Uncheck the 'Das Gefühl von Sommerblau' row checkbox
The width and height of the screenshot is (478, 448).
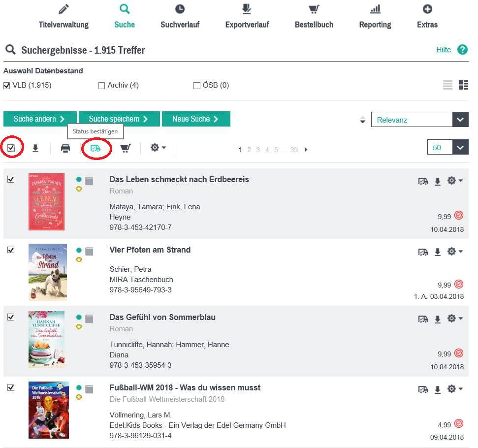[11, 318]
